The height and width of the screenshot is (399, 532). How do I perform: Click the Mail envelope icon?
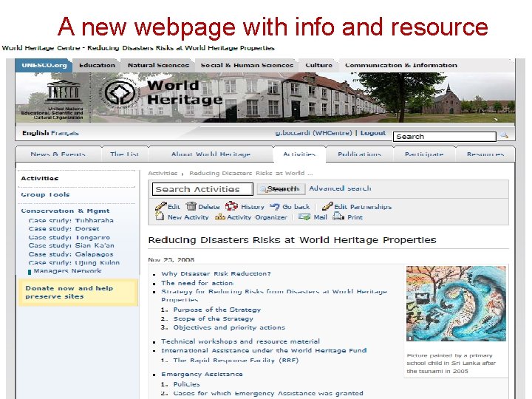[x=304, y=216]
